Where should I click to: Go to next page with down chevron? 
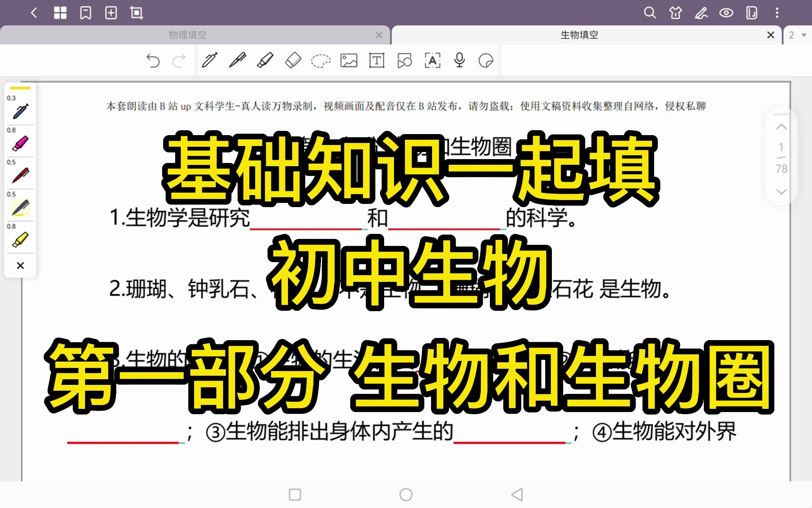tap(781, 192)
